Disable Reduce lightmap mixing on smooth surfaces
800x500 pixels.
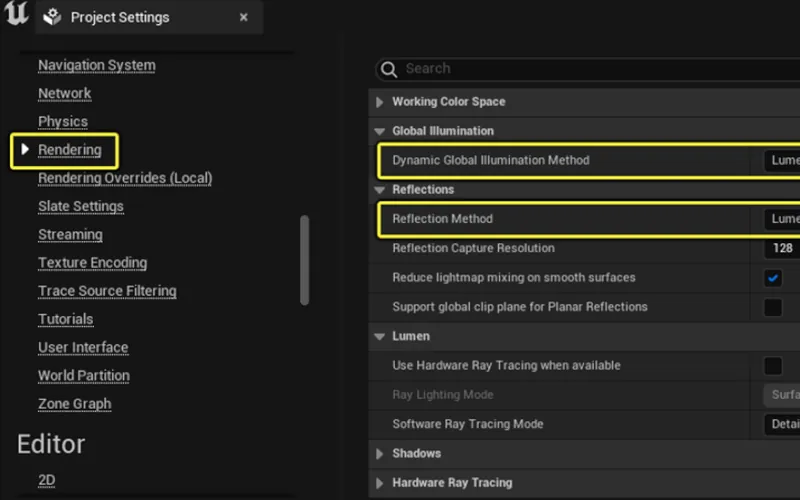coord(773,277)
